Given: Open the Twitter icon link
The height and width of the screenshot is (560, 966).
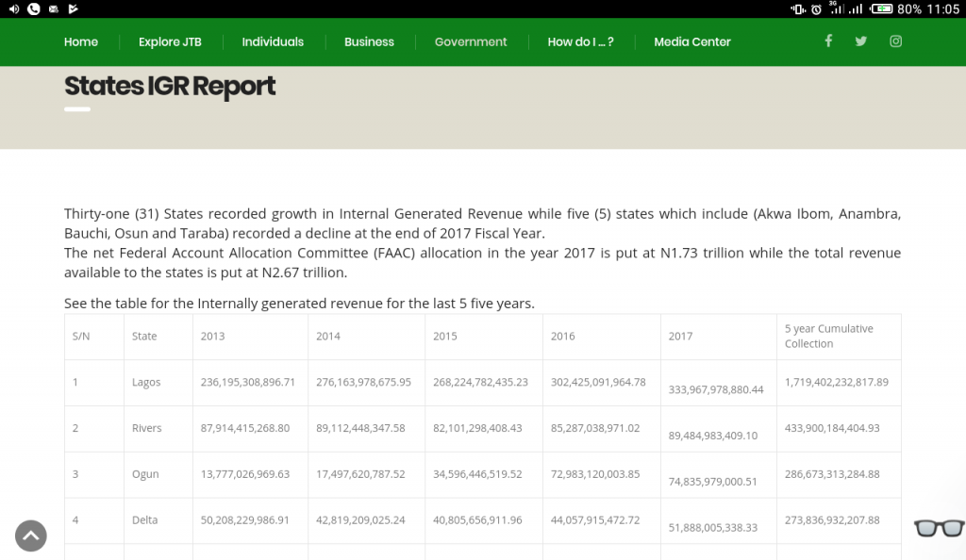Looking at the screenshot, I should click(861, 41).
